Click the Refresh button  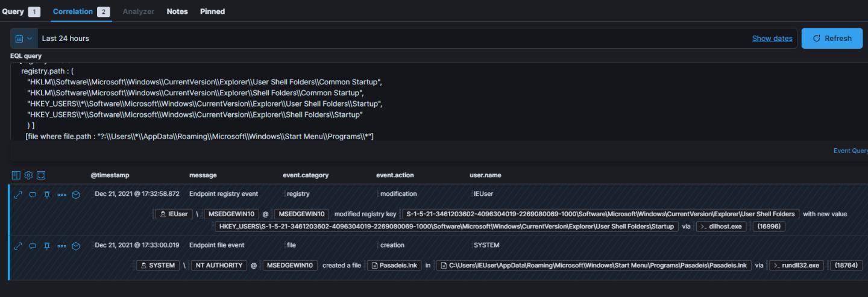point(832,39)
